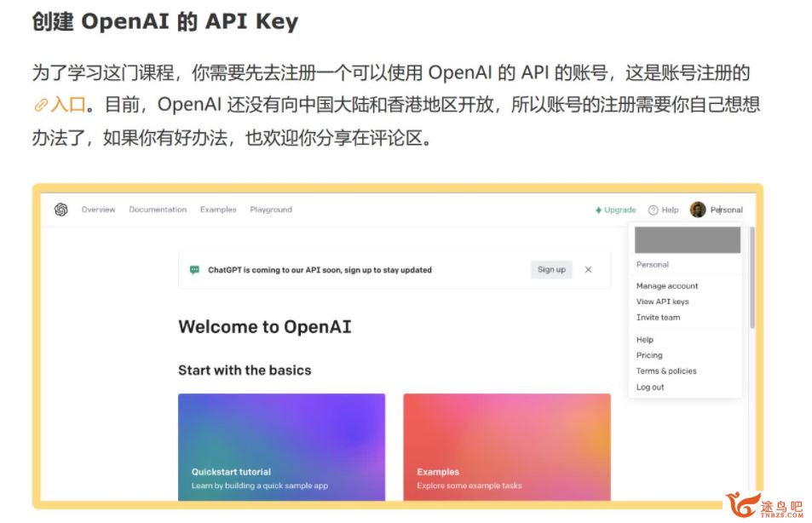Image resolution: width=812 pixels, height=523 pixels.
Task: Click the grayed-out account name block
Action: click(688, 240)
